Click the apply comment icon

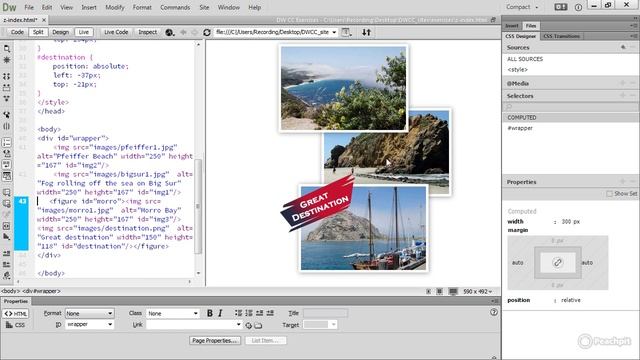[x=7, y=192]
